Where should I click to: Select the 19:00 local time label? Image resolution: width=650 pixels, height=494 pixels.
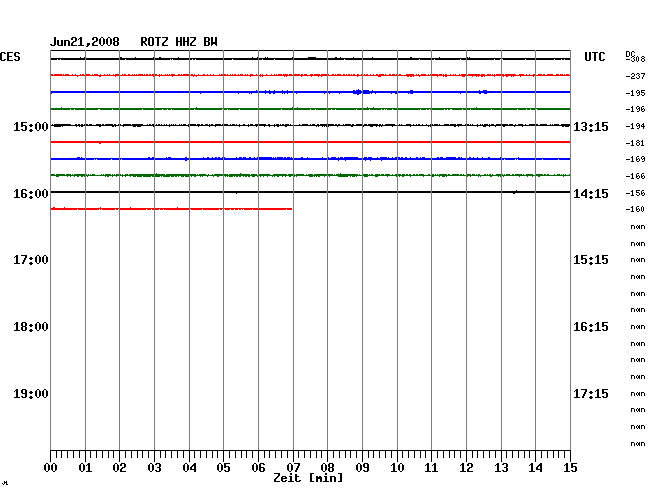(31, 394)
